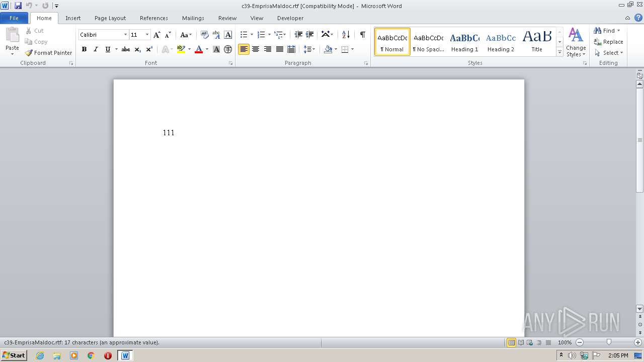
Task: Apply Strikethrough formatting
Action: (x=126, y=49)
